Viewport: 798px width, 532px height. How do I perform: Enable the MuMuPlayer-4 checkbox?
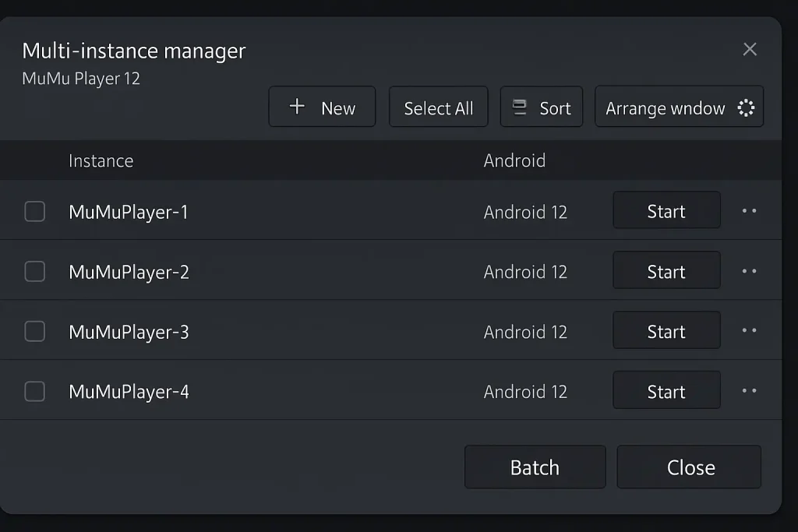[35, 391]
